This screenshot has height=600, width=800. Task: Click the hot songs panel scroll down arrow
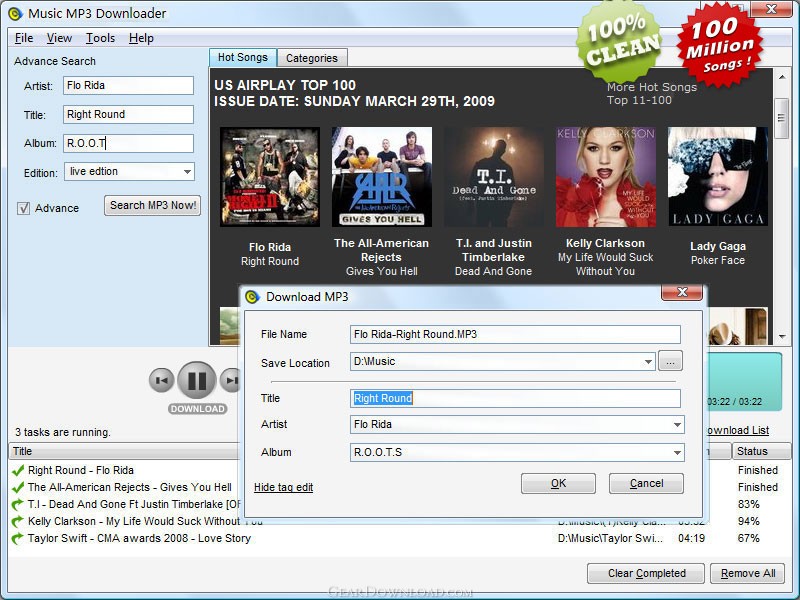[782, 337]
